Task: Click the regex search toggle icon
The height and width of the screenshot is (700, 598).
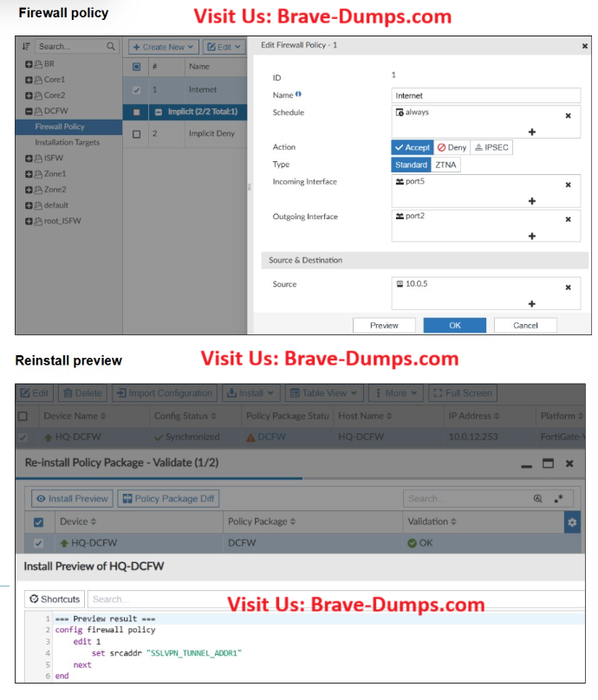Action: pos(560,499)
